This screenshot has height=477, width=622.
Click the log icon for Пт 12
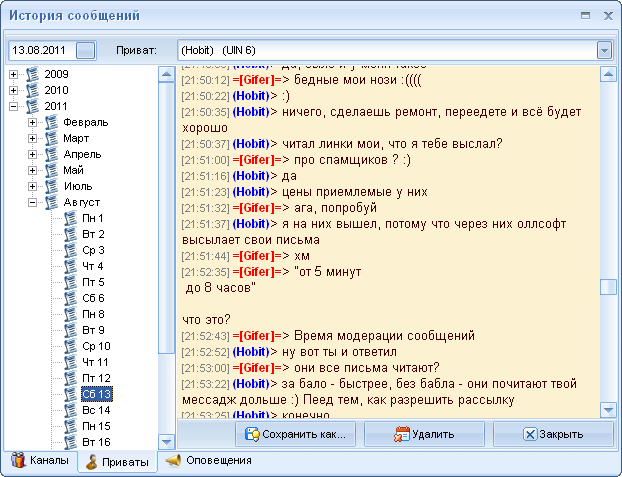pos(71,378)
